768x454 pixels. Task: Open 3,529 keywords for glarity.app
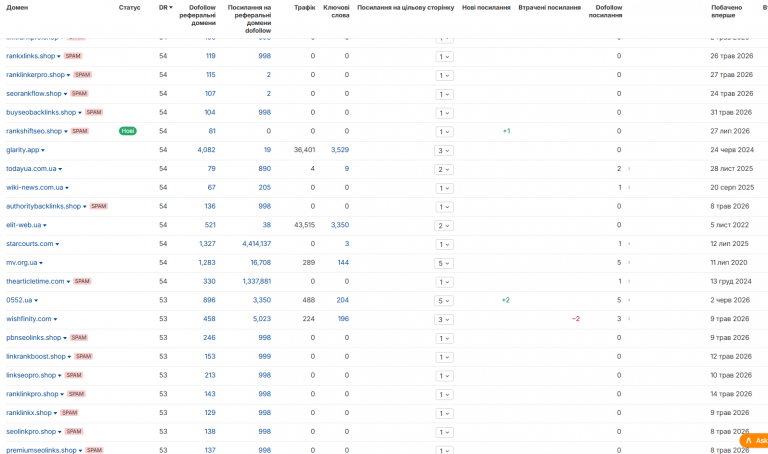(x=340, y=150)
